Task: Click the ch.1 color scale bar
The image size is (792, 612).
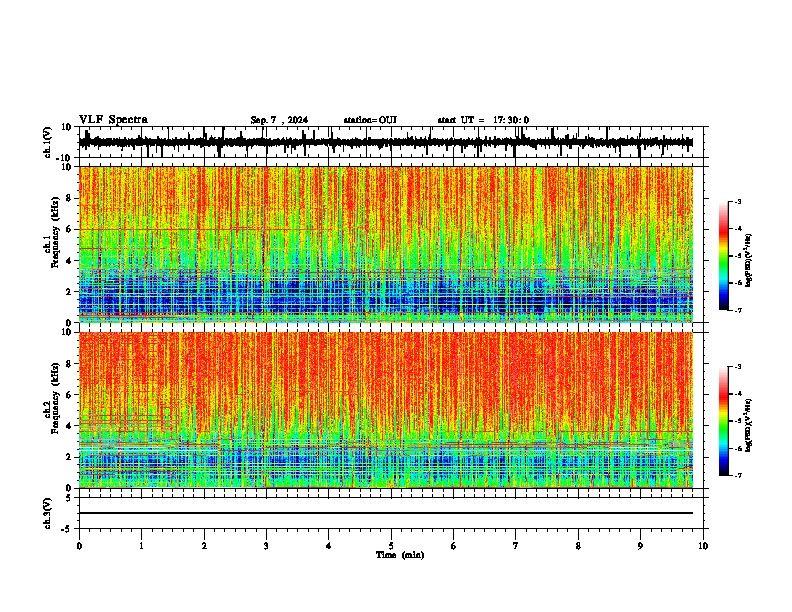Action: click(723, 256)
